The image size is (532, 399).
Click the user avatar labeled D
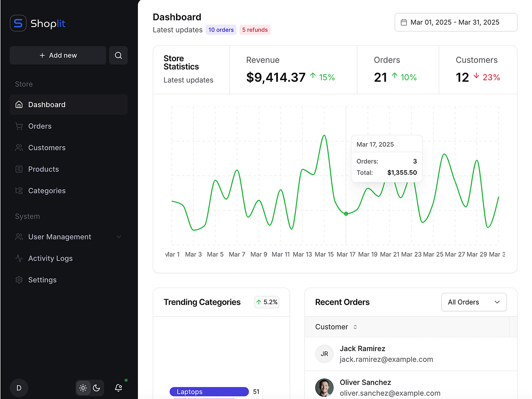19,388
